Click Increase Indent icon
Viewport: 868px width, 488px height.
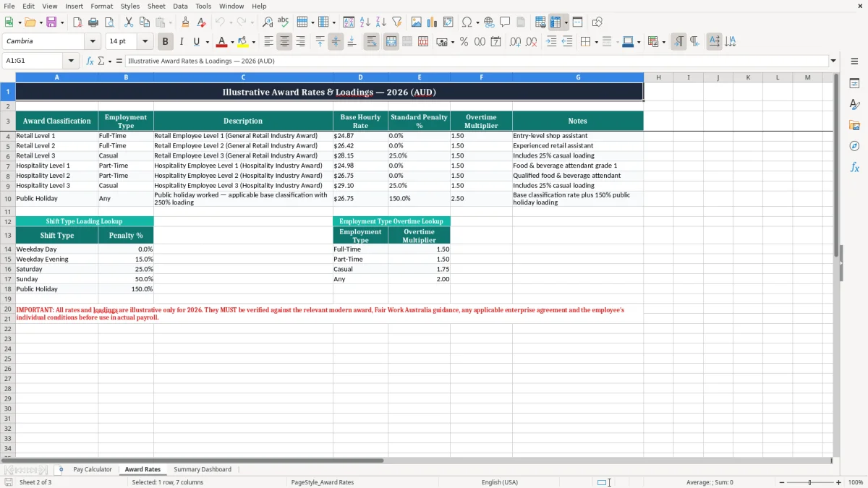[x=551, y=42]
